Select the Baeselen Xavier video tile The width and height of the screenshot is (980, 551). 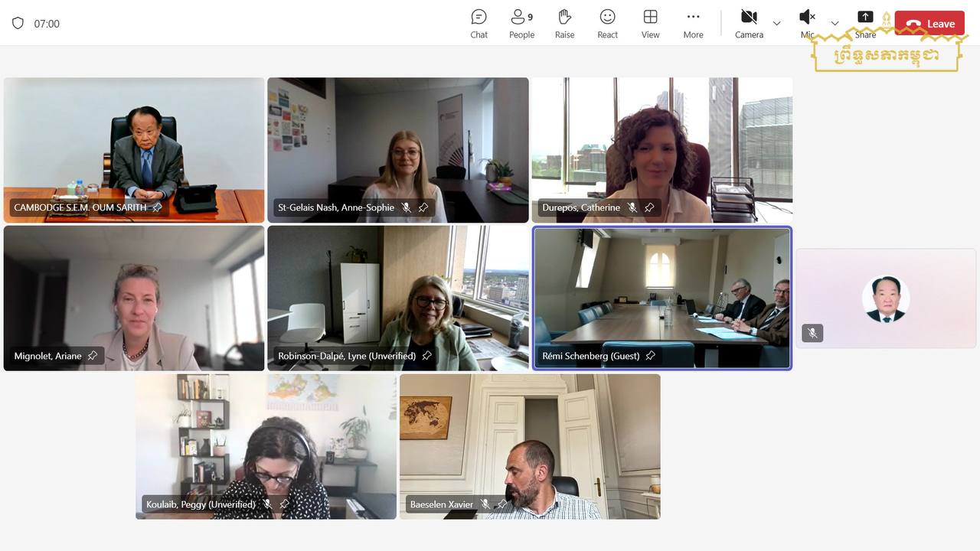(529, 446)
